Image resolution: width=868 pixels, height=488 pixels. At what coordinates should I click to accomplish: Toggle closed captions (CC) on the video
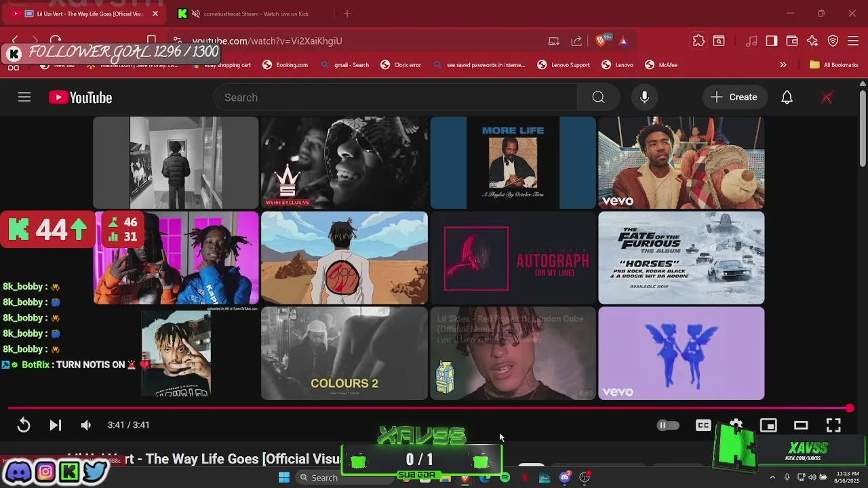point(703,425)
